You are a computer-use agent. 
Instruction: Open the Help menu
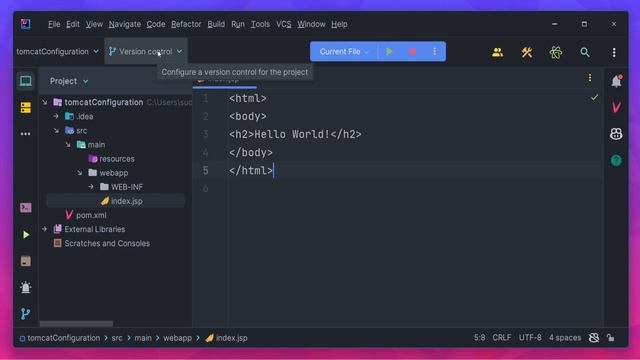point(339,24)
